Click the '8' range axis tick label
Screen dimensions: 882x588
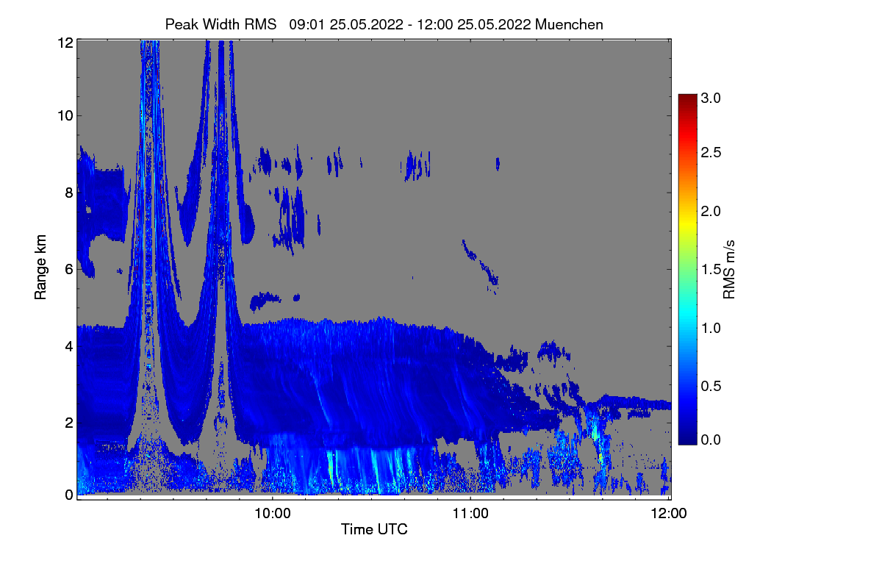pyautogui.click(x=68, y=193)
